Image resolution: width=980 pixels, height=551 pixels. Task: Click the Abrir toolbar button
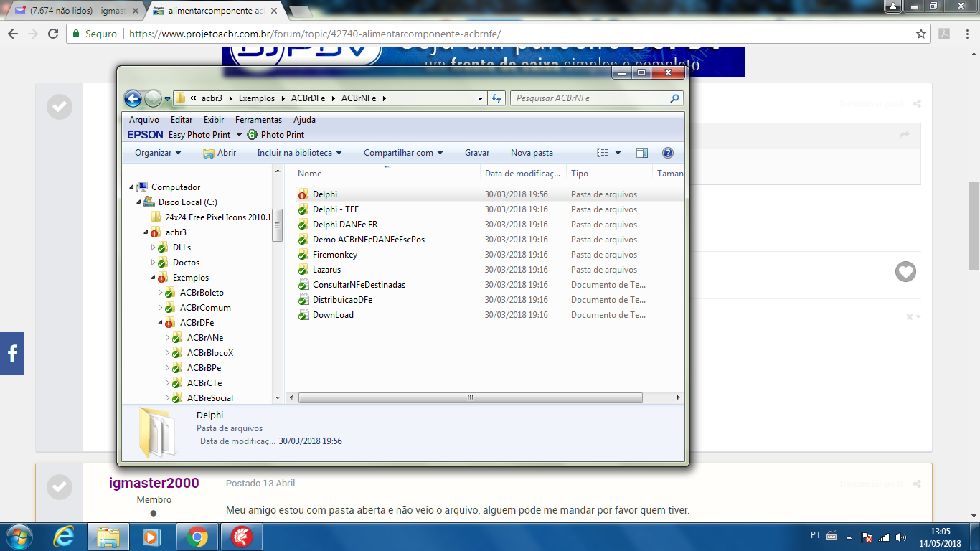220,153
